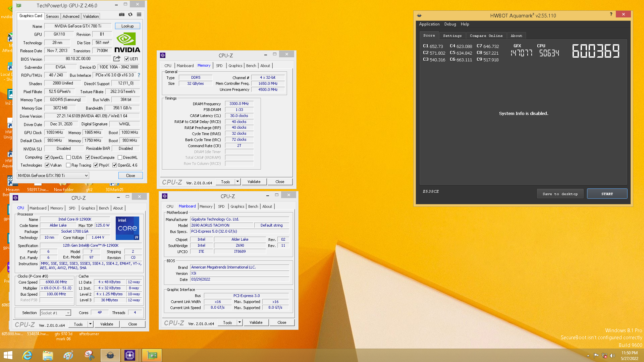Click the HWBOT Aquamark title bar icon

[x=419, y=15]
